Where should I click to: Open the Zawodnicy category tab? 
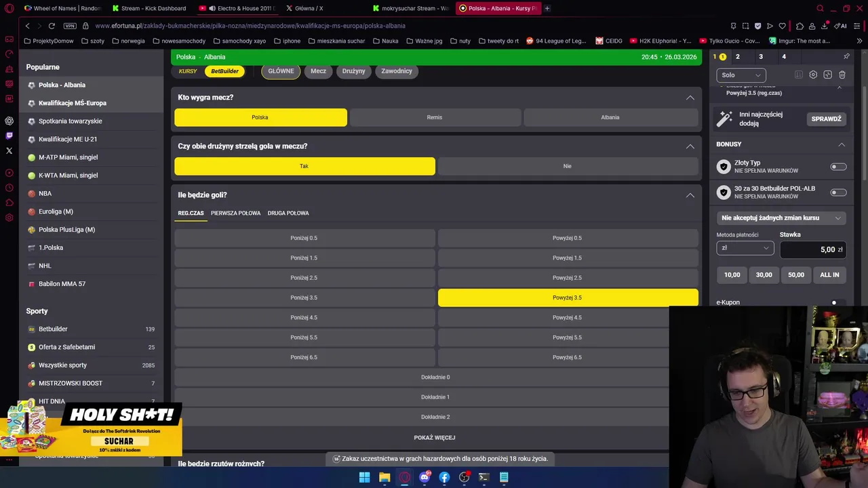pyautogui.click(x=397, y=71)
